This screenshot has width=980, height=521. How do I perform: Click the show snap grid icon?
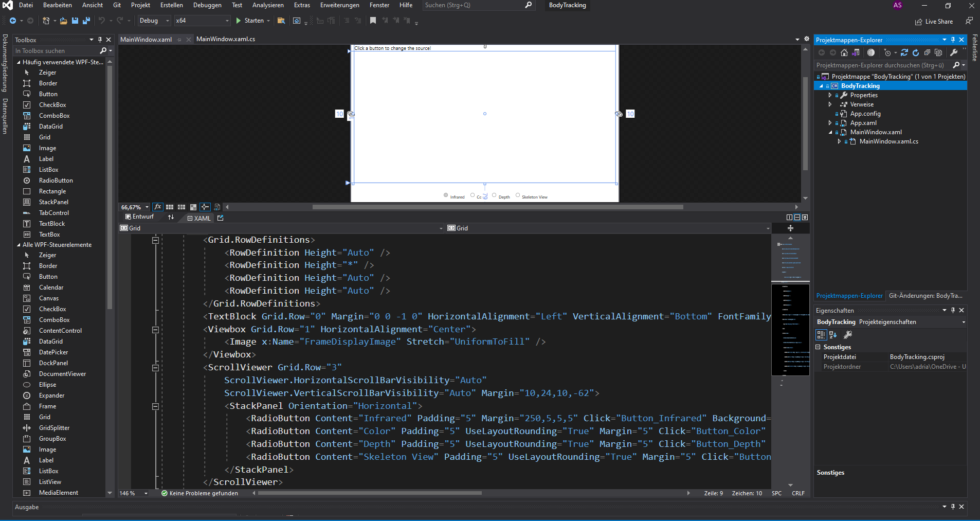[169, 207]
